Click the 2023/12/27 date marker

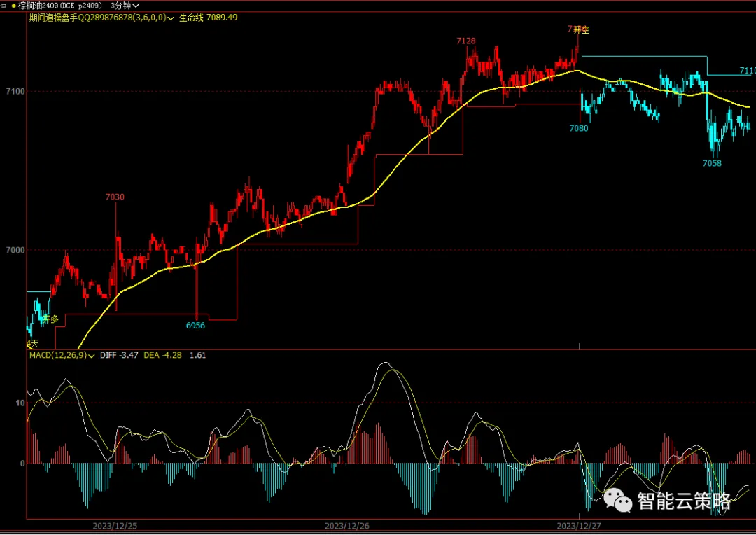pos(579,525)
